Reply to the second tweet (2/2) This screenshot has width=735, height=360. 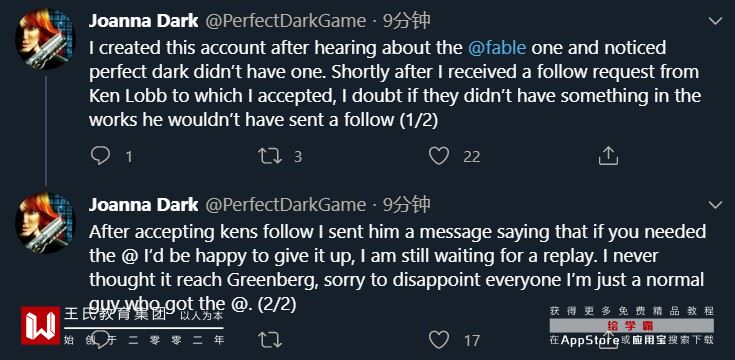pyautogui.click(x=100, y=340)
